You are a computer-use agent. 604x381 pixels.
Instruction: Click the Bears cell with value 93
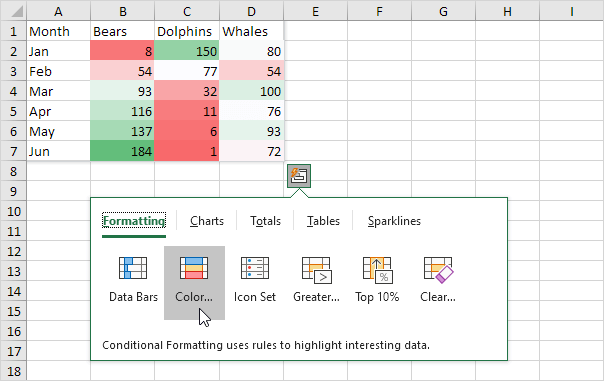(122, 91)
